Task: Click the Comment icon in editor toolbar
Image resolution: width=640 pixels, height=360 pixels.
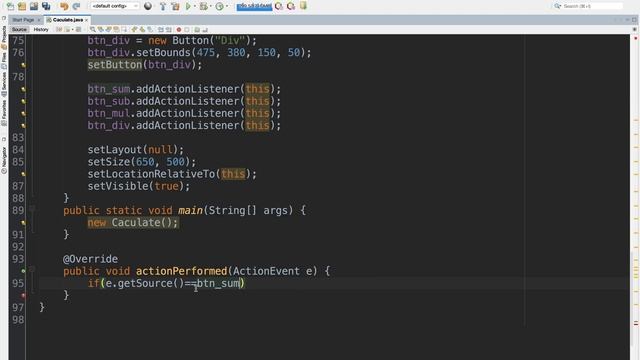Action: click(197, 29)
